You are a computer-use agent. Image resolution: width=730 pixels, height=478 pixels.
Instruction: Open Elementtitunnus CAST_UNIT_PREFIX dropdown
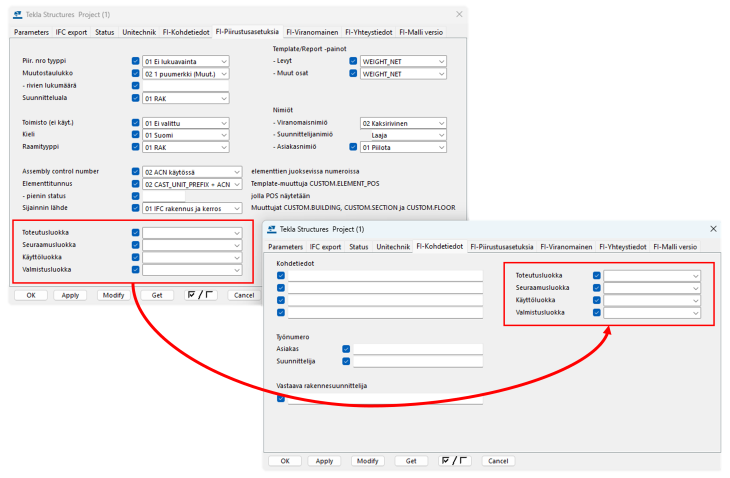coord(192,184)
